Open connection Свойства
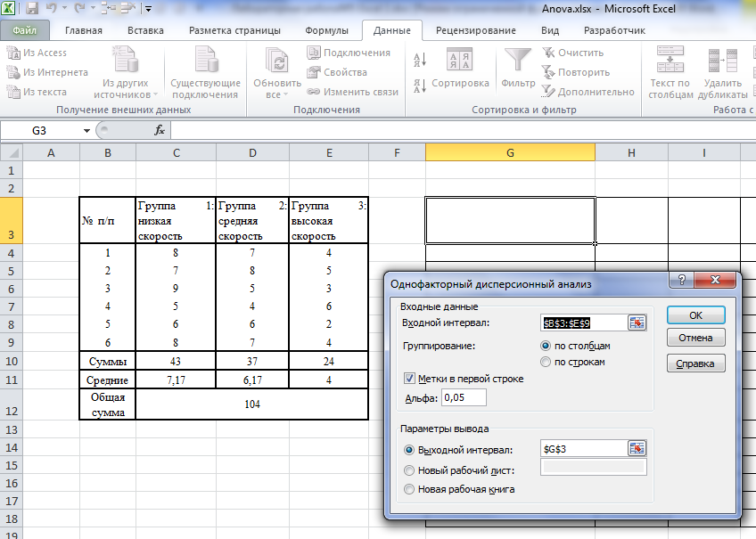 pyautogui.click(x=337, y=72)
